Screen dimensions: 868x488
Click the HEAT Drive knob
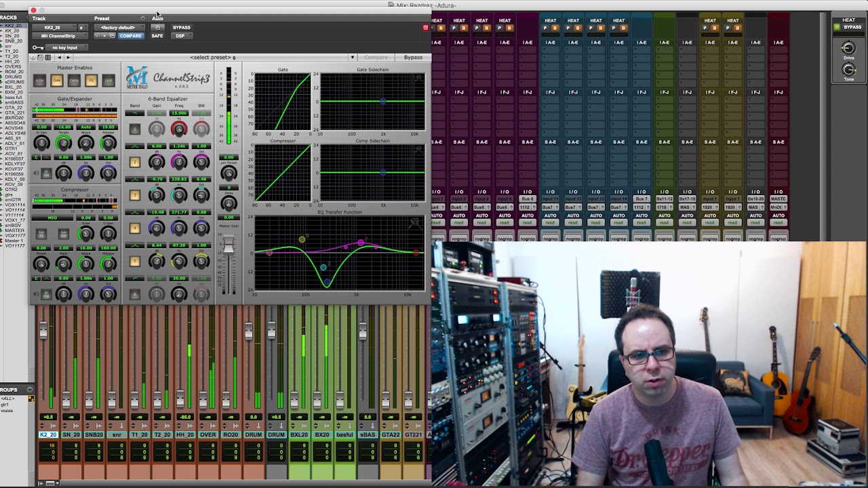coord(848,47)
